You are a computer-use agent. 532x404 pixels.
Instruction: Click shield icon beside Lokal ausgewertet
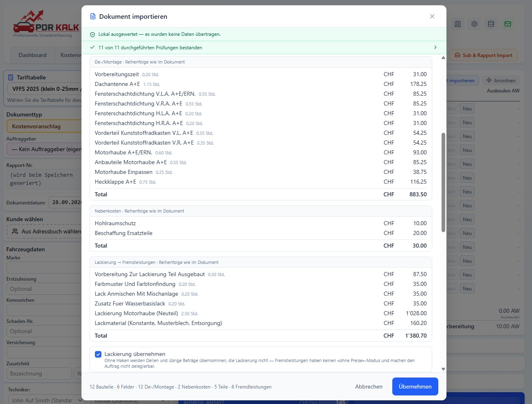(x=92, y=35)
